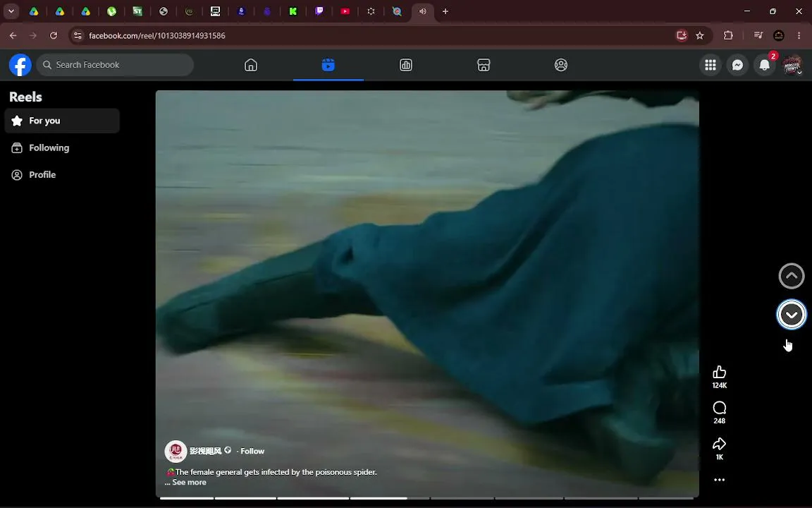Open the reel creator's profile picture
Viewport: 812px width, 508px height.
[176, 451]
